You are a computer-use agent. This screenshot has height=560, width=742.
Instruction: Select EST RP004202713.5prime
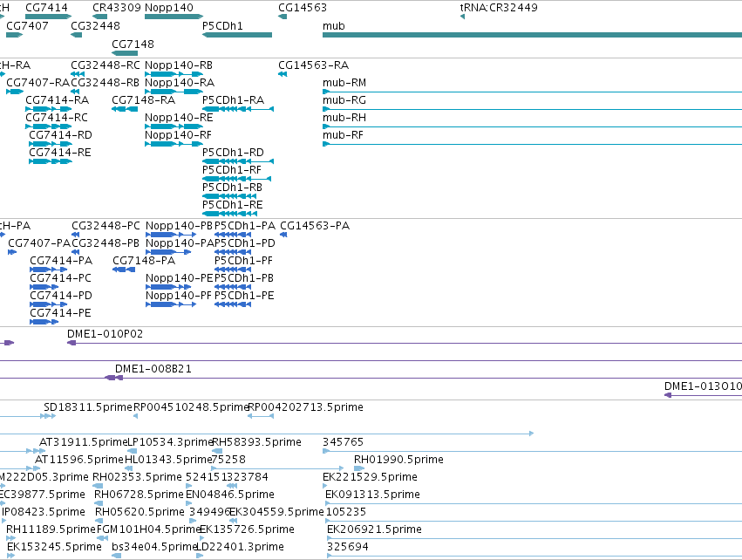tap(261, 416)
